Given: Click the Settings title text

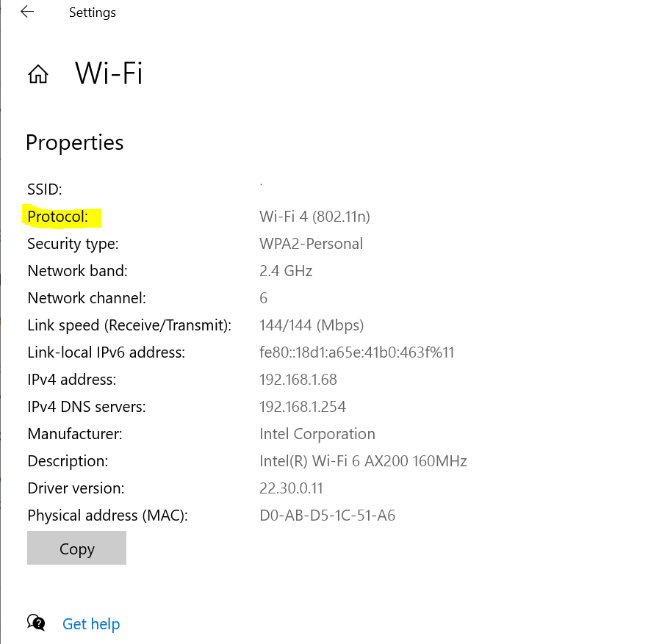Looking at the screenshot, I should 93,12.
